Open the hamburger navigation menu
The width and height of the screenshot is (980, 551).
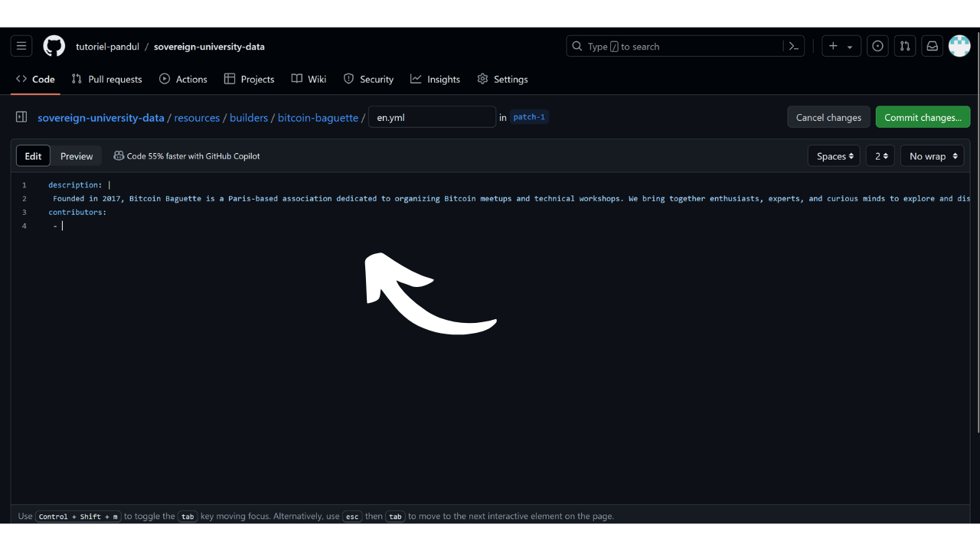tap(21, 47)
